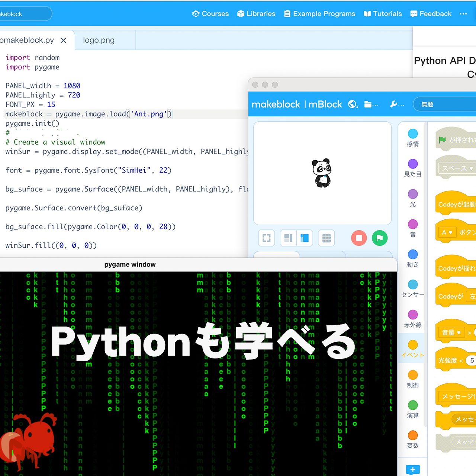Click the pygame.init() code line
This screenshot has width=476, height=476.
point(32,123)
